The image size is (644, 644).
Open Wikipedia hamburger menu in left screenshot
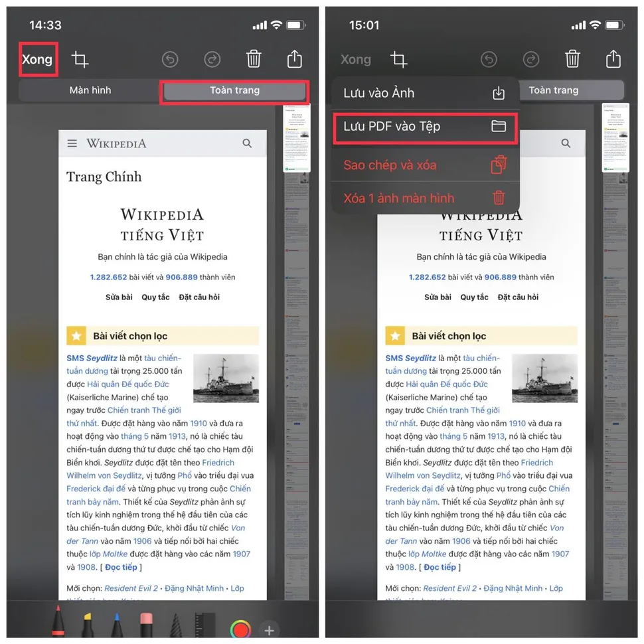[x=72, y=143]
